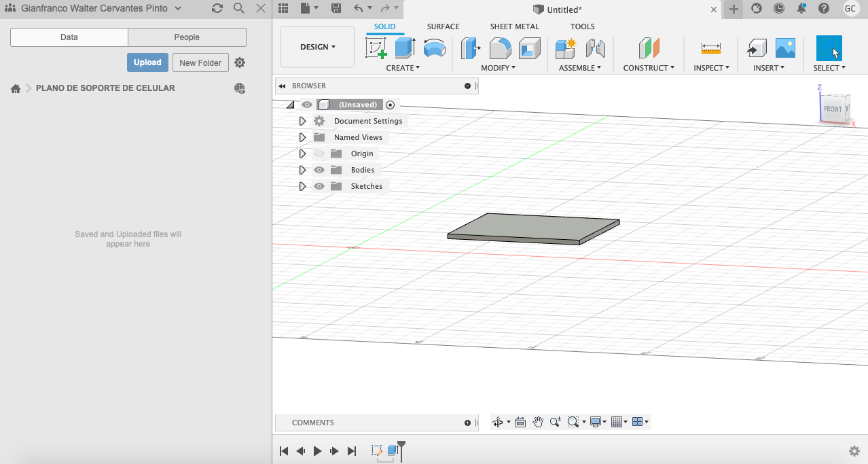Switch to the SHEET METAL tab
The image size is (868, 464).
pyautogui.click(x=515, y=26)
